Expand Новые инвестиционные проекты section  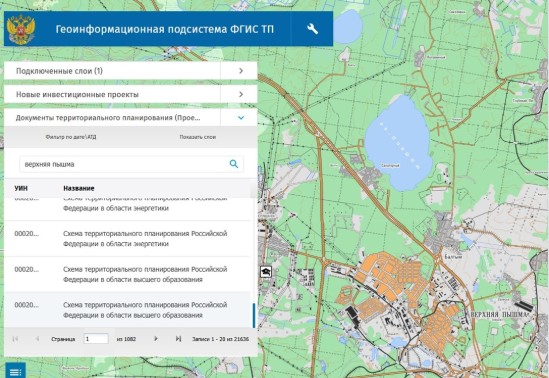tap(131, 94)
